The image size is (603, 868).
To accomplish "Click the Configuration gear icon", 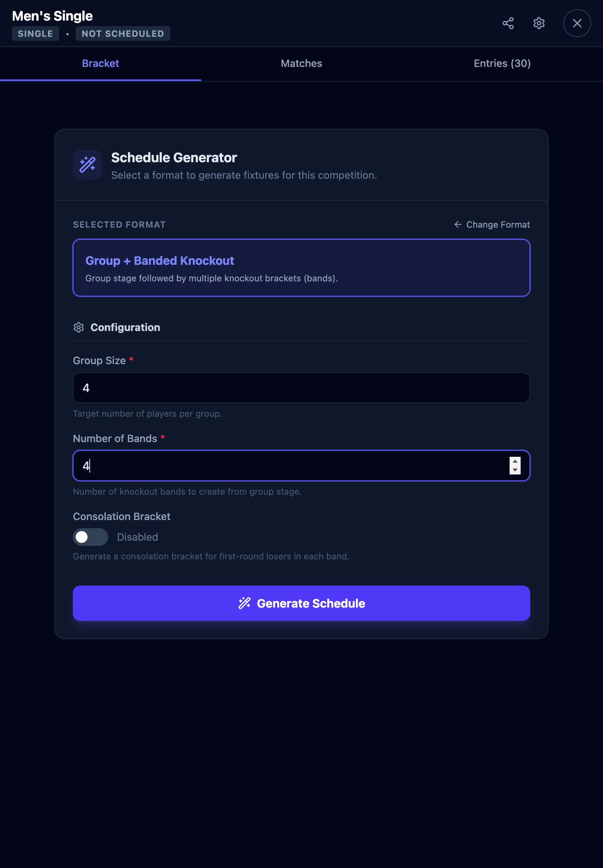I will (x=79, y=327).
